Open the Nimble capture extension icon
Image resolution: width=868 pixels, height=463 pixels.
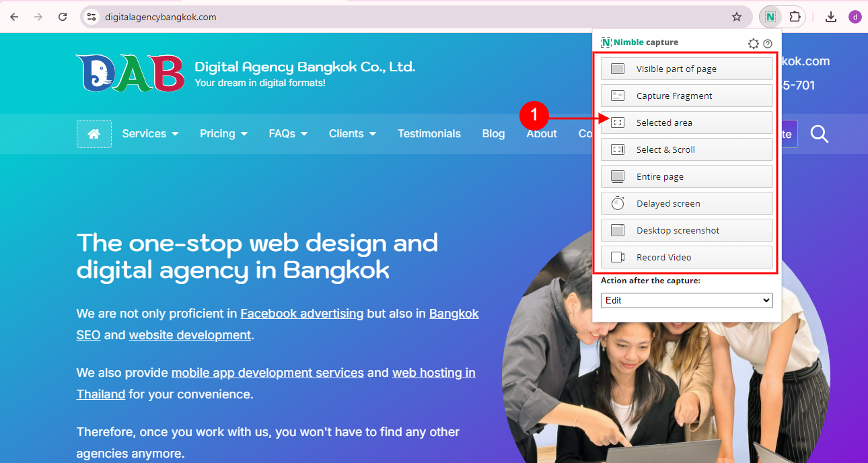770,17
